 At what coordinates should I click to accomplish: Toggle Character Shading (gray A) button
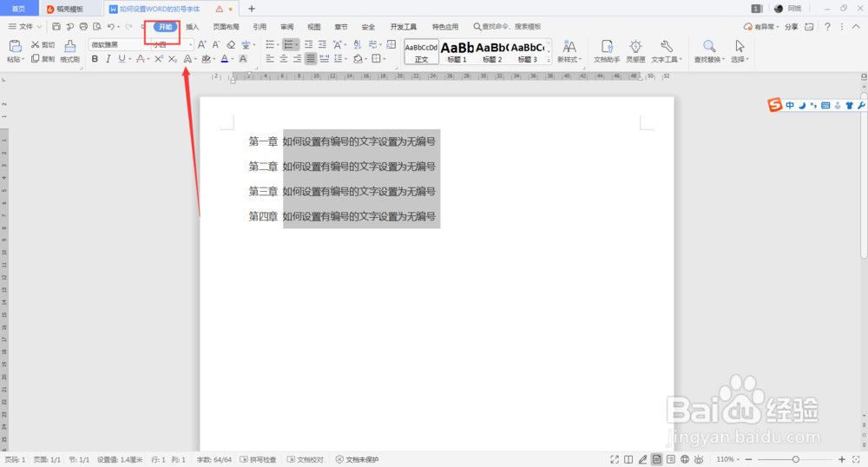click(243, 59)
